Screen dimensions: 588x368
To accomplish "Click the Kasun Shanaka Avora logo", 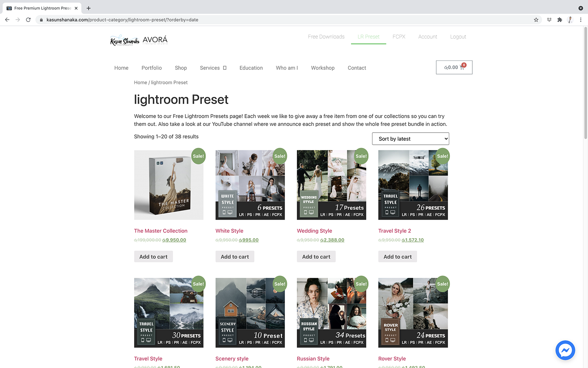I will [139, 40].
